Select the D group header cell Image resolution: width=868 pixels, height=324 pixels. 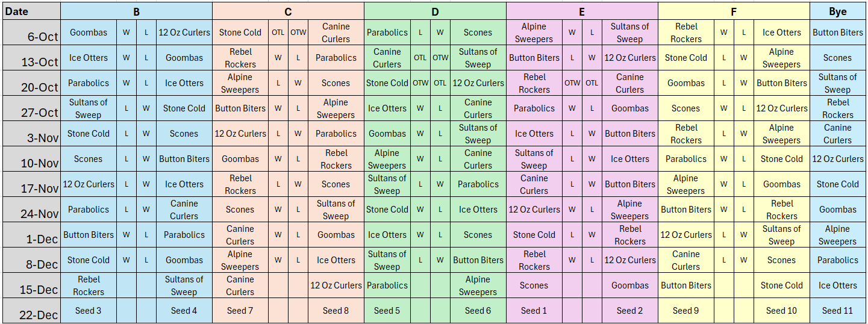tap(435, 11)
